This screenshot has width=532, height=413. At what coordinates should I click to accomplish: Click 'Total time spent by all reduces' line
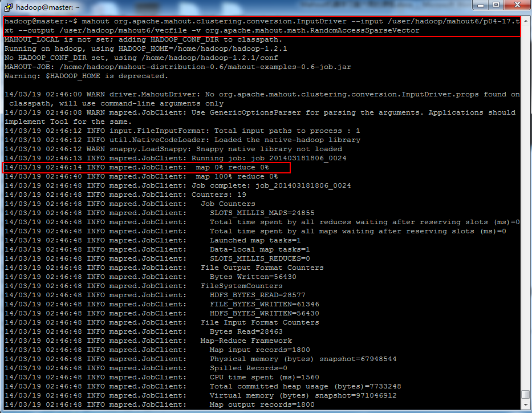[x=365, y=222]
